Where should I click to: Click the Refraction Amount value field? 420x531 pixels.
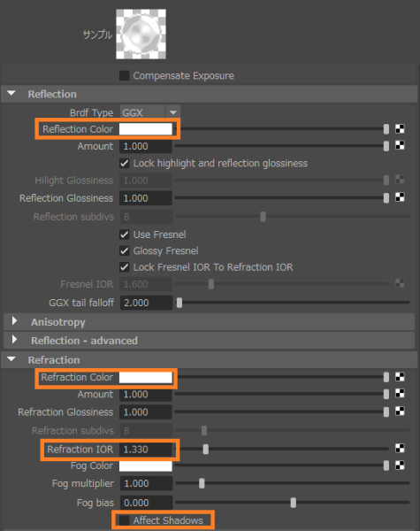pos(146,395)
